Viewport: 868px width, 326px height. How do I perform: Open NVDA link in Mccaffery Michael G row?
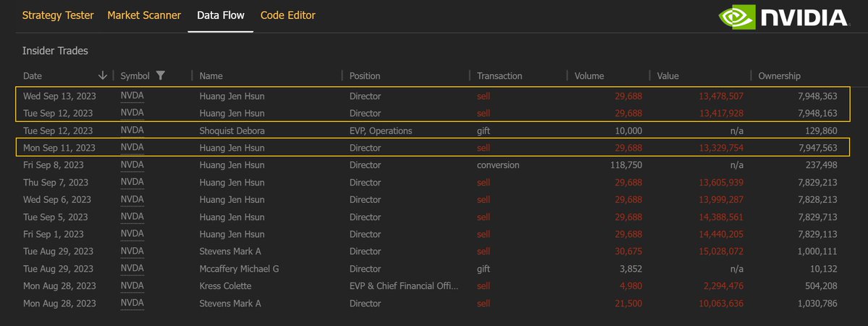point(132,269)
